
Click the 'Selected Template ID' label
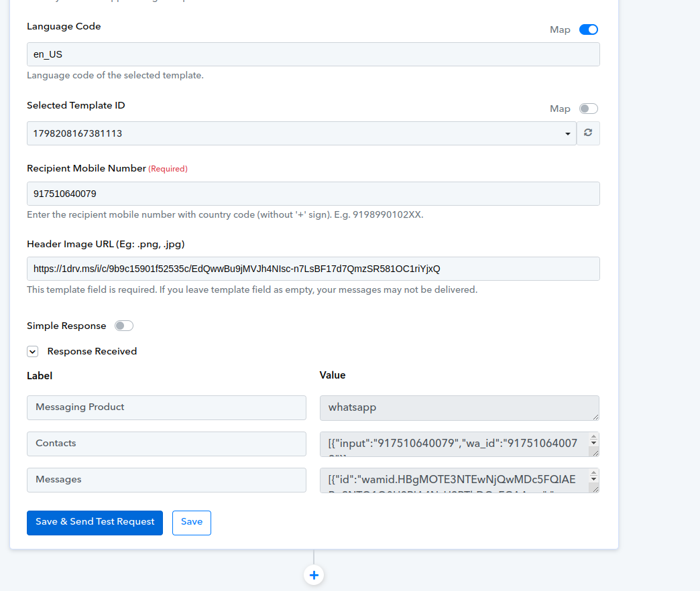click(x=76, y=105)
